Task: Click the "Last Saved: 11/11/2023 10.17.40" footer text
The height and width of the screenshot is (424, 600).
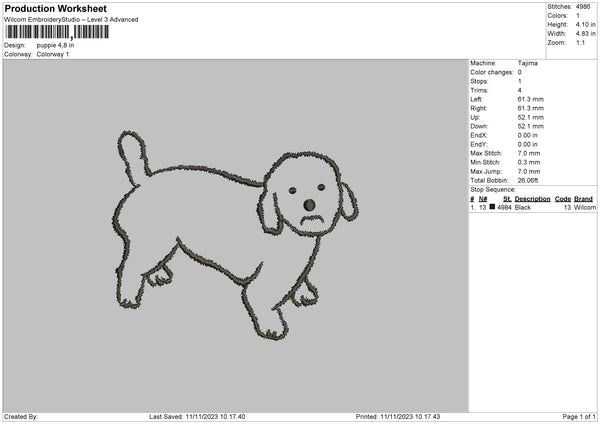Action: (x=197, y=417)
